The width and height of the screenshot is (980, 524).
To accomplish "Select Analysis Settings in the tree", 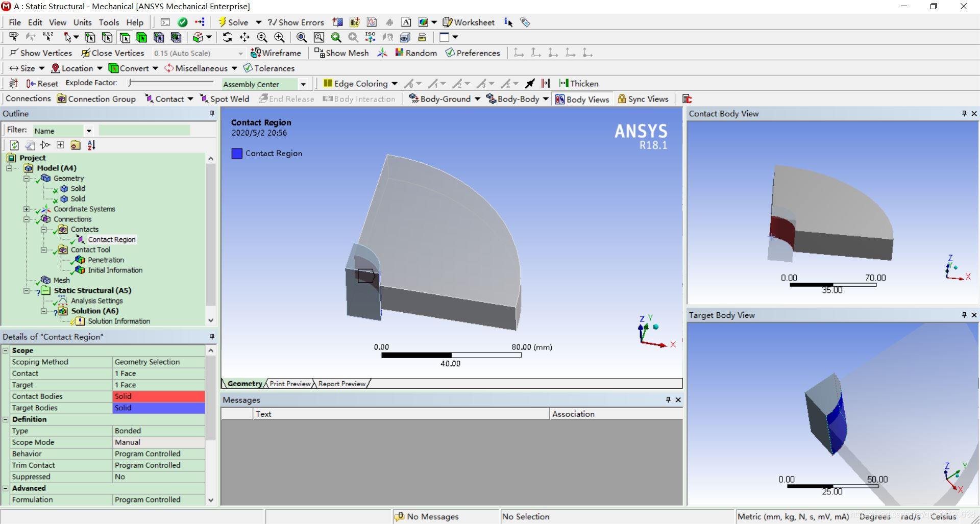I will tap(96, 301).
